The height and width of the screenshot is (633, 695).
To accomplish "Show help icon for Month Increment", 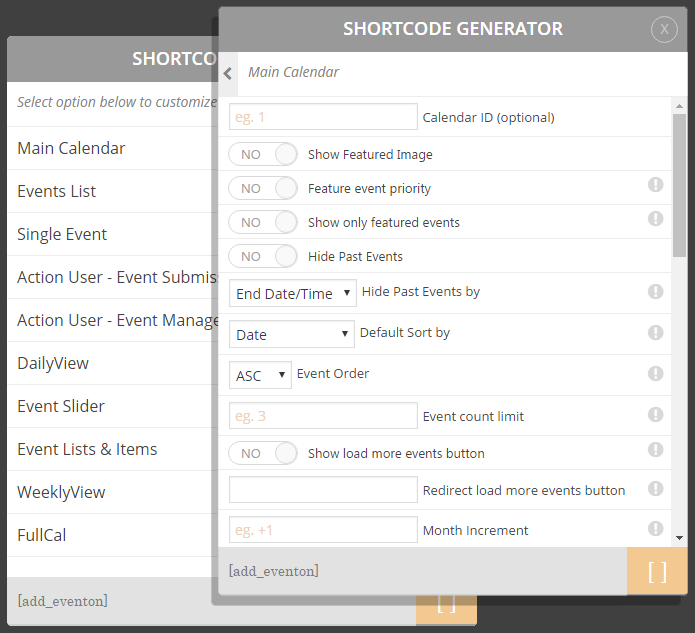I will (655, 528).
